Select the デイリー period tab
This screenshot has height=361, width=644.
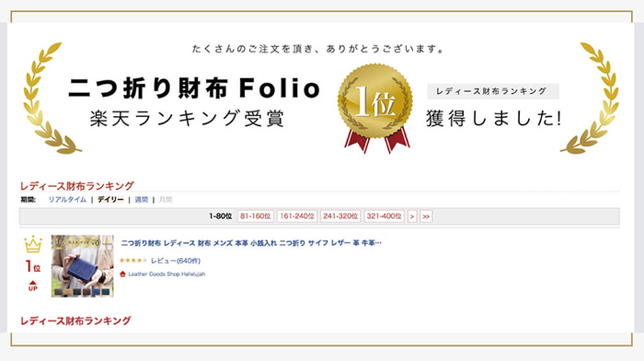tap(110, 200)
